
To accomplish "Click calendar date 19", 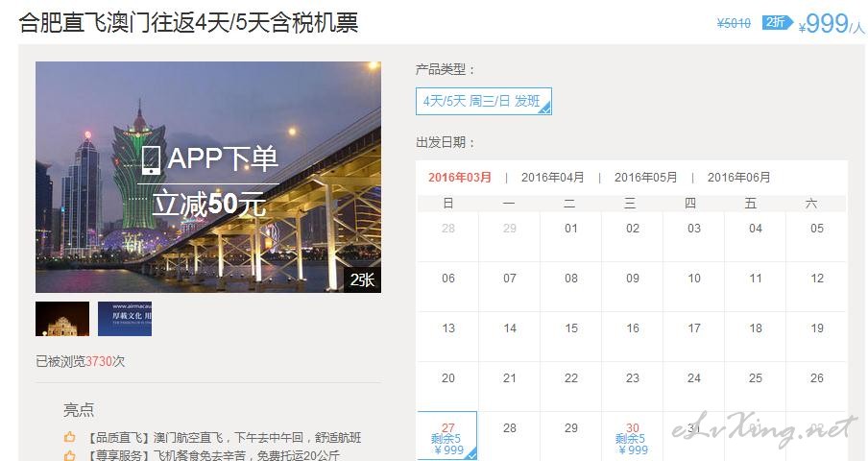I will pyautogui.click(x=816, y=328).
